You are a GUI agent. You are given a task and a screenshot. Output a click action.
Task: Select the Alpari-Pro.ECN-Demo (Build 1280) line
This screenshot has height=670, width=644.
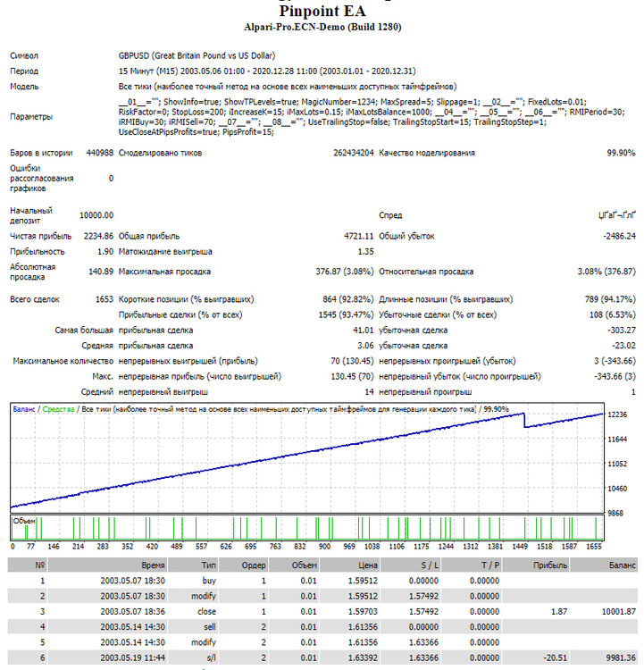click(322, 28)
